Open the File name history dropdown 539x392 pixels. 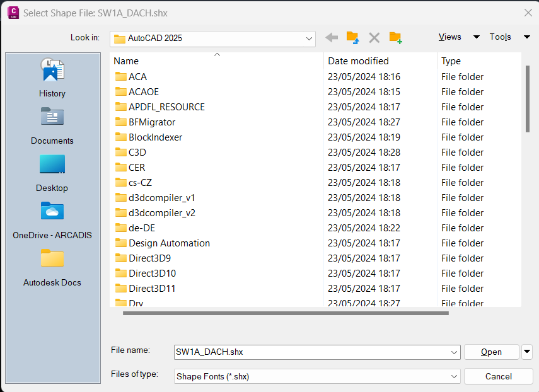pyautogui.click(x=453, y=352)
